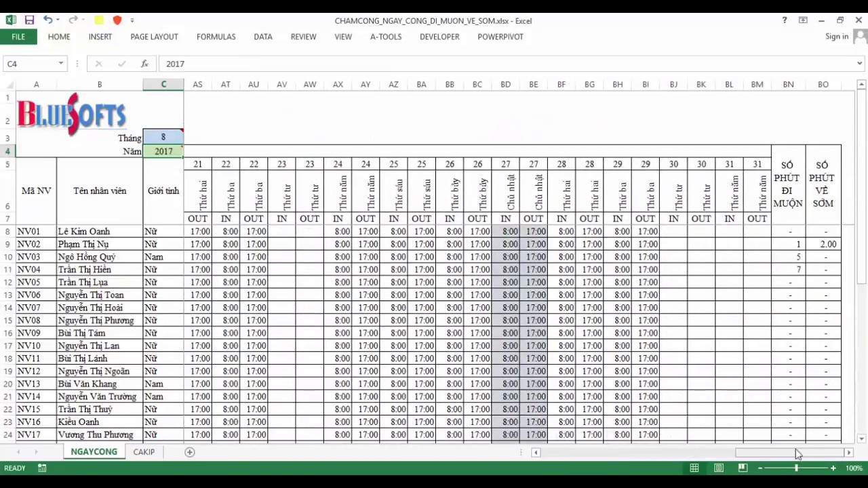The image size is (868, 488).
Task: Undo the last action
Action: point(47,20)
